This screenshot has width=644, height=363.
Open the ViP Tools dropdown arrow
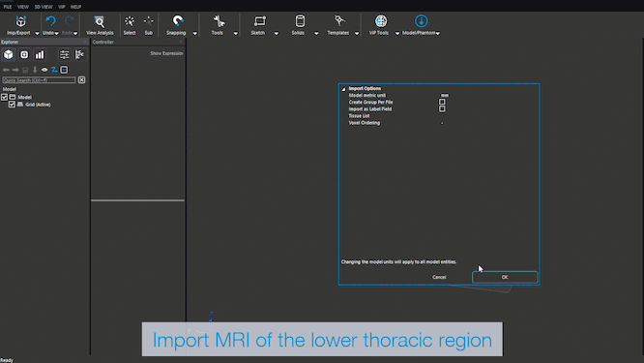397,33
